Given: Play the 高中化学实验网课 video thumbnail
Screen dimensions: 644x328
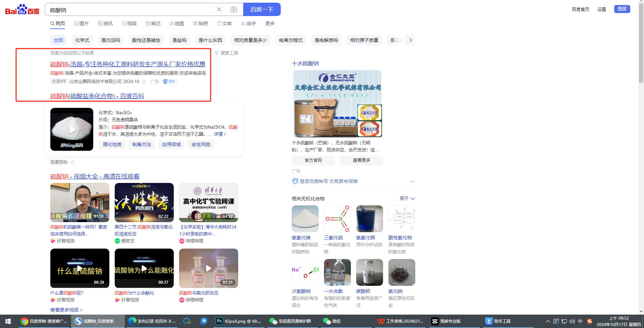Looking at the screenshot, I should click(209, 202).
